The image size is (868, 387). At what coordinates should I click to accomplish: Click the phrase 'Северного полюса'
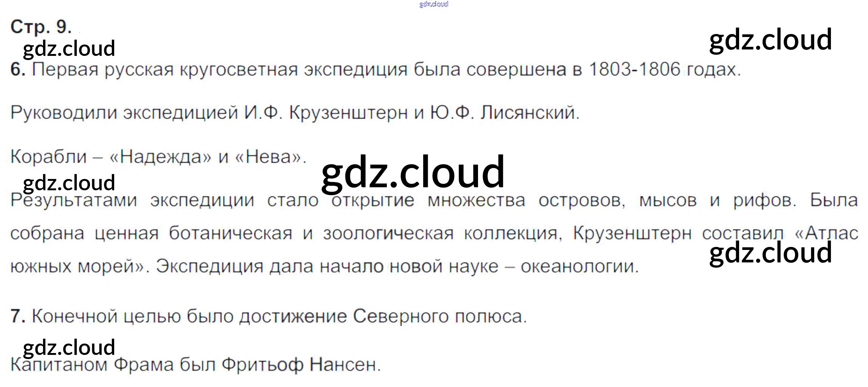pos(439,316)
